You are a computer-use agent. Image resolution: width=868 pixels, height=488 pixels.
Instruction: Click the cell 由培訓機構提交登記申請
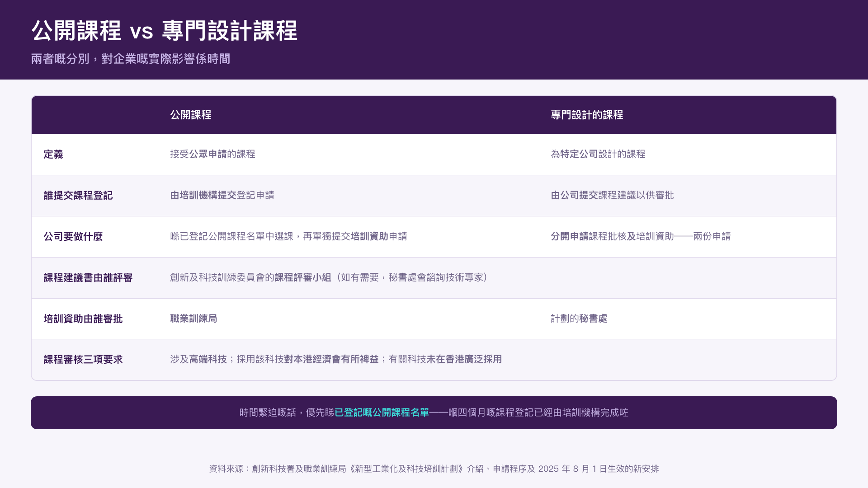tap(222, 195)
